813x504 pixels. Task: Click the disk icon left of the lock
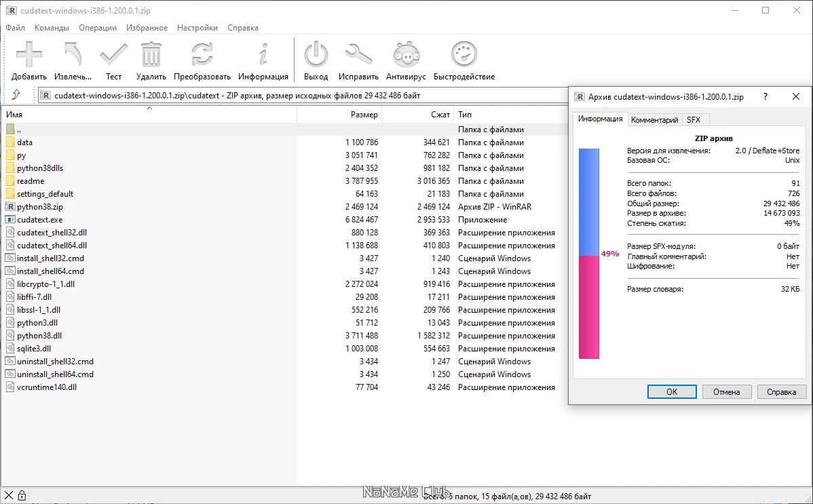(8, 496)
